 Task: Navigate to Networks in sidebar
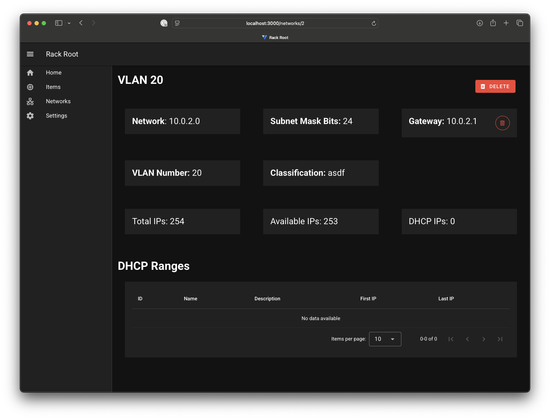[58, 101]
